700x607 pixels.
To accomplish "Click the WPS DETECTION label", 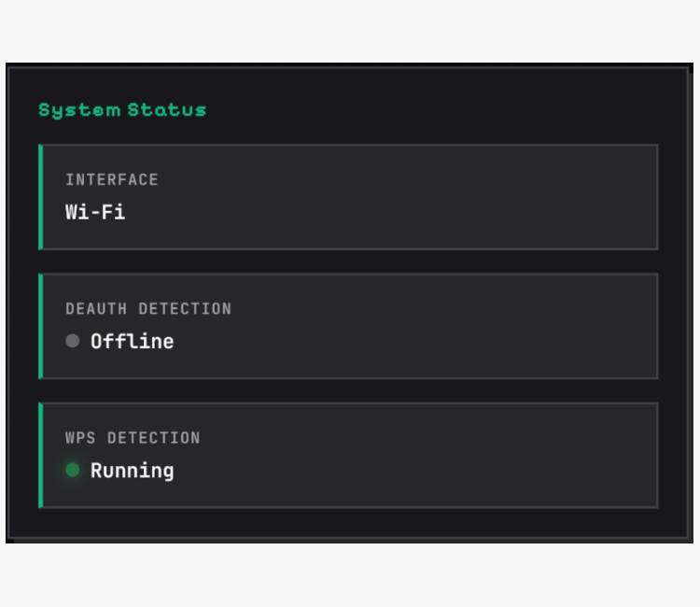I will coord(133,437).
